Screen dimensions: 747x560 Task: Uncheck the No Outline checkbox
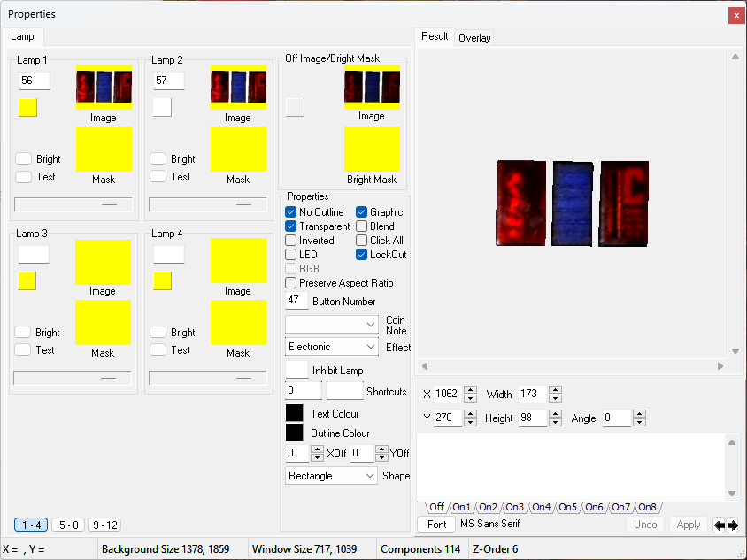point(290,212)
